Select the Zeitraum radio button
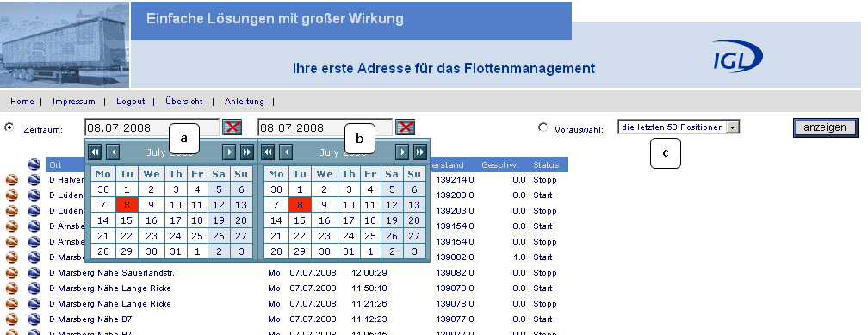Screen dimensions: 868x335 coord(9,127)
